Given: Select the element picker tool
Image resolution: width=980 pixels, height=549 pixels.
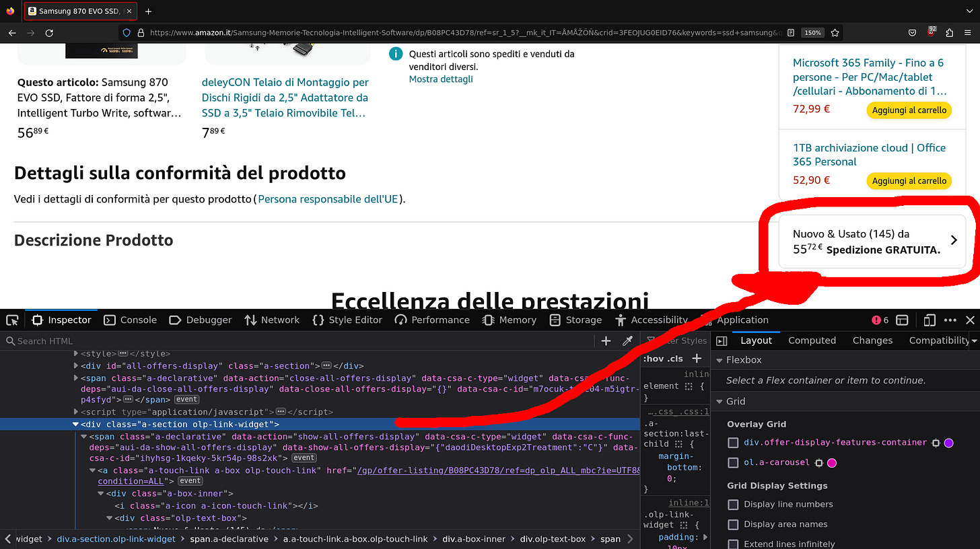Looking at the screenshot, I should pyautogui.click(x=11, y=320).
